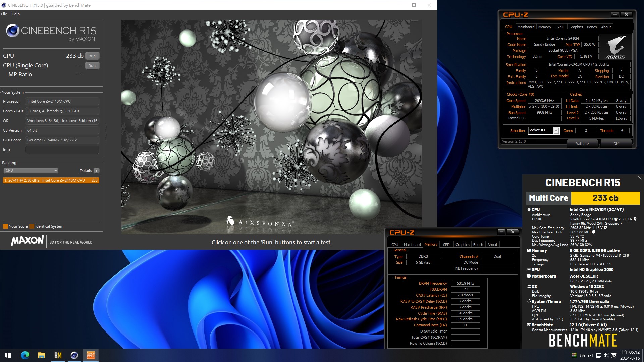The width and height of the screenshot is (644, 362).
Task: Click the AORUS logo in CPU-Z
Action: coord(615,47)
